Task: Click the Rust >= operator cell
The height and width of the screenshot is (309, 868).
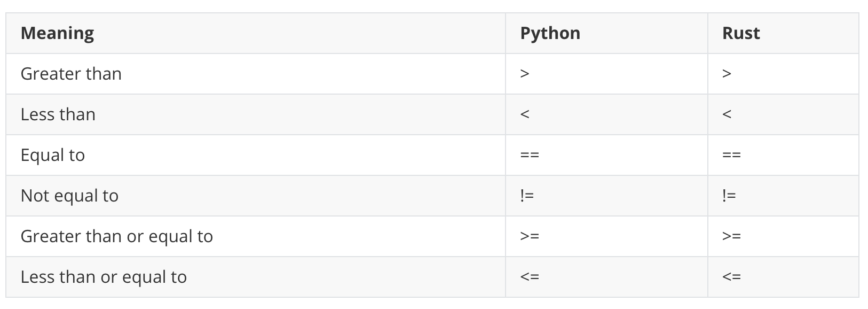Action: 784,236
